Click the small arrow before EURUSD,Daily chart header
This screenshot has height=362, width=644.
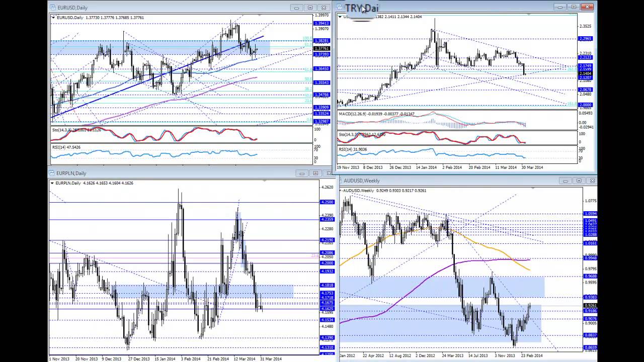coord(53,18)
